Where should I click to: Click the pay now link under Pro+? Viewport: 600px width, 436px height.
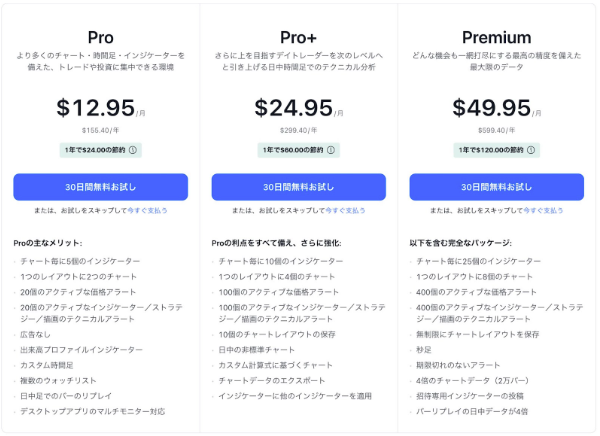pyautogui.click(x=346, y=211)
